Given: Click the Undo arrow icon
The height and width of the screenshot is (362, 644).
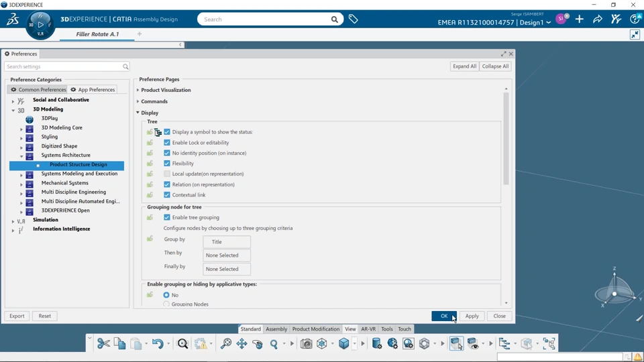Looking at the screenshot, I should (x=158, y=343).
